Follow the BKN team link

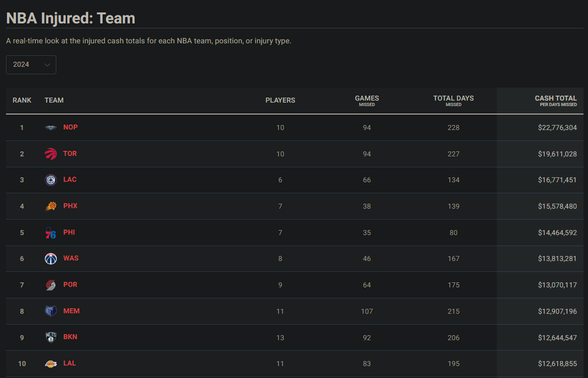(x=70, y=337)
